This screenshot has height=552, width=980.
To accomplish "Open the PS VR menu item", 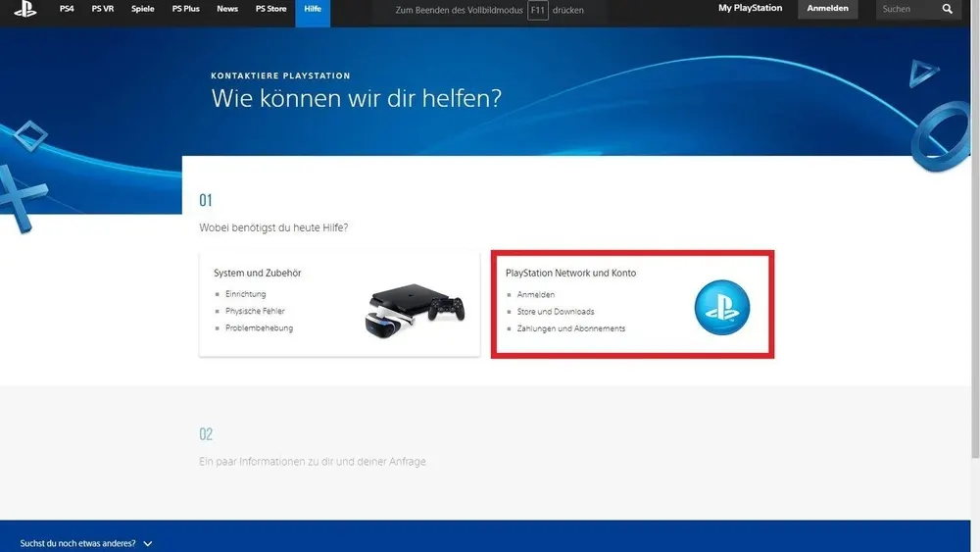I will tap(103, 9).
